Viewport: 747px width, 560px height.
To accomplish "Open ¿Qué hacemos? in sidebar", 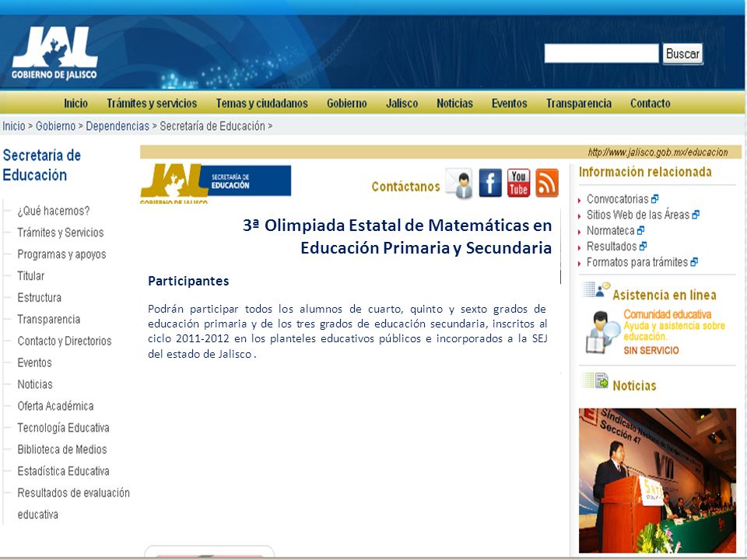I will 54,211.
